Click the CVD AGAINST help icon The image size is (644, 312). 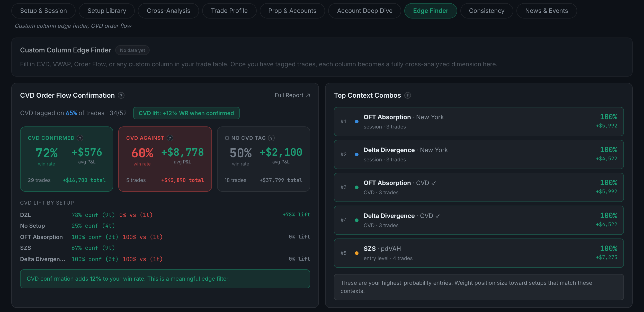tap(170, 138)
